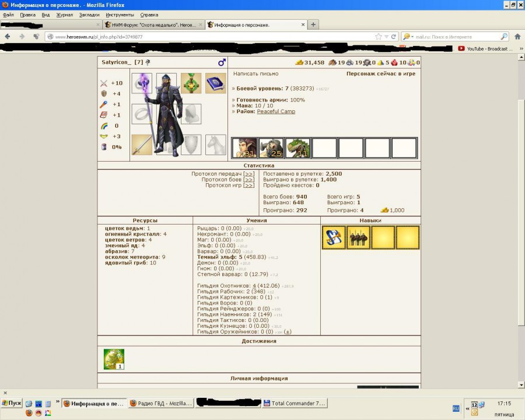Click the rainbow luck stat icon
Screen dimensions: 525x420
click(104, 126)
